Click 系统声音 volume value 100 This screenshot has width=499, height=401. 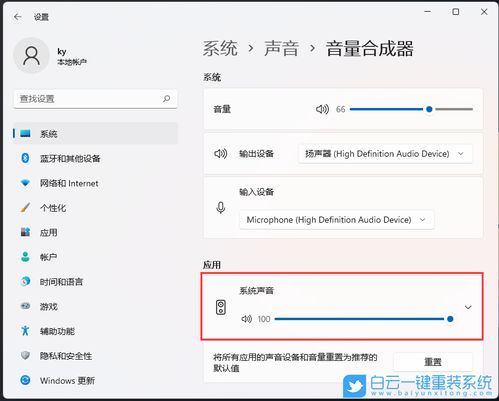264,319
